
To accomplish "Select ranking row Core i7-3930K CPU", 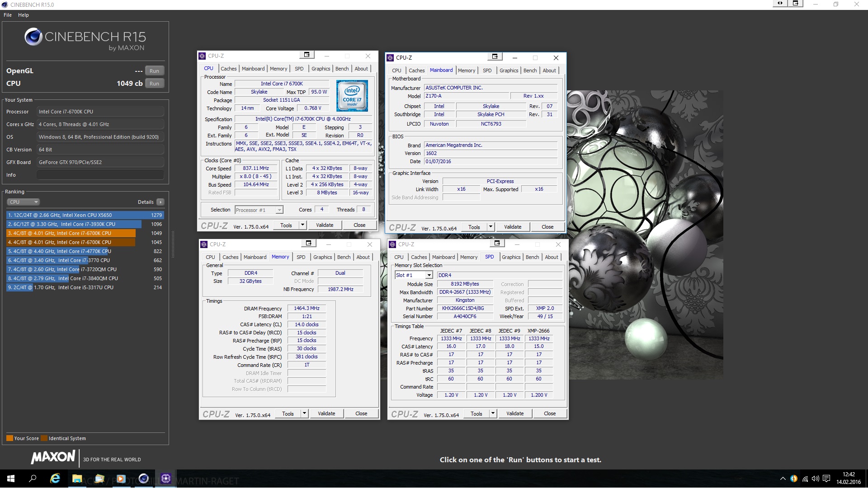I will coord(85,224).
